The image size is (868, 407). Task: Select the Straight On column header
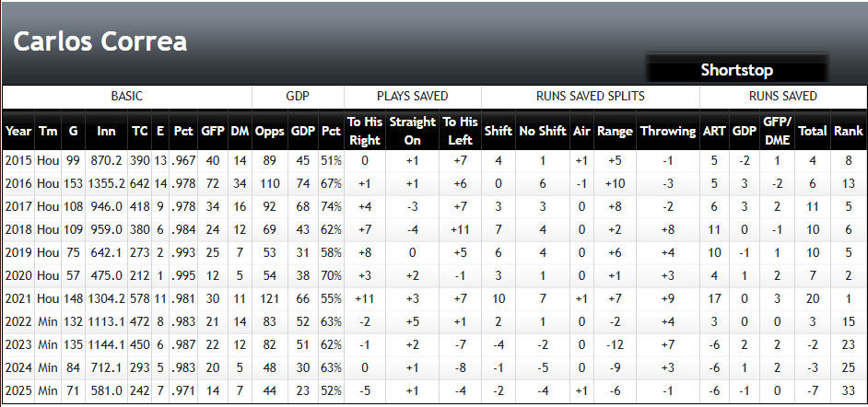pos(412,131)
